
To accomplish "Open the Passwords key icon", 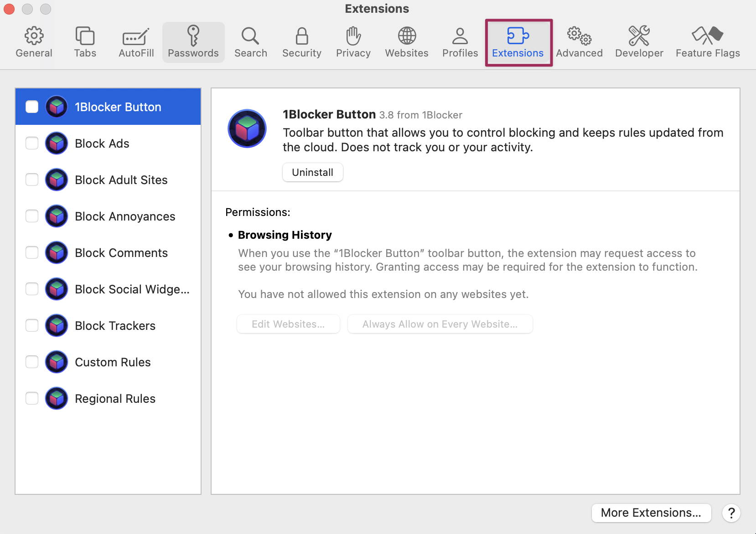I will (x=193, y=36).
